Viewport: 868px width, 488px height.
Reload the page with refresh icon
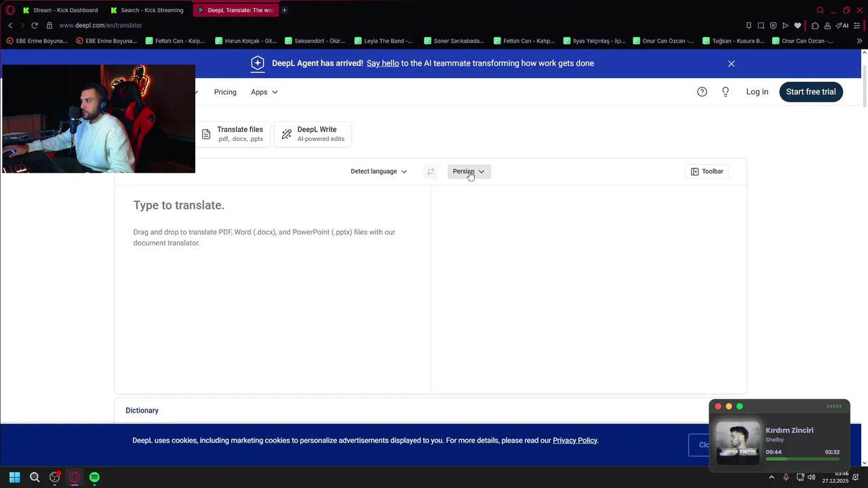[34, 26]
